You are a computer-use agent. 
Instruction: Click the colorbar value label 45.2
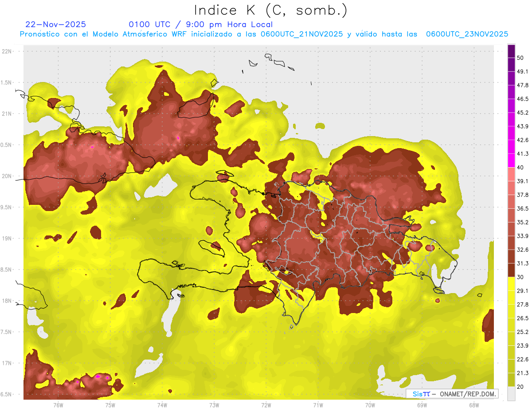(523, 113)
